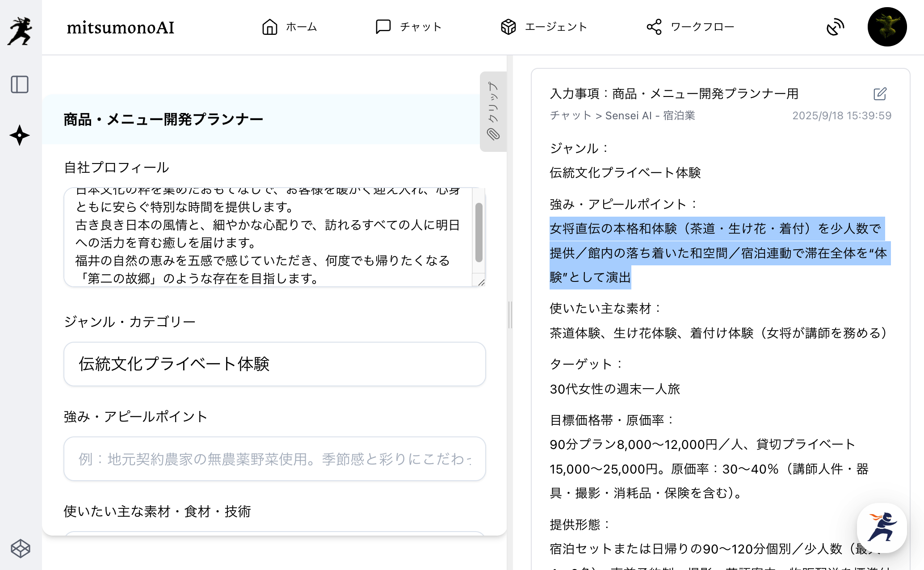Click the チャット > Sensei AI - 宿泊業 breadcrumb
Viewport: 924px width, 570px height.
(x=622, y=116)
